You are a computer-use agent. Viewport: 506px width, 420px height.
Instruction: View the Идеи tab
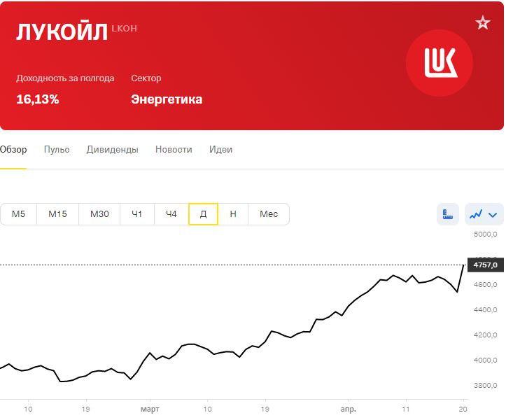[220, 150]
